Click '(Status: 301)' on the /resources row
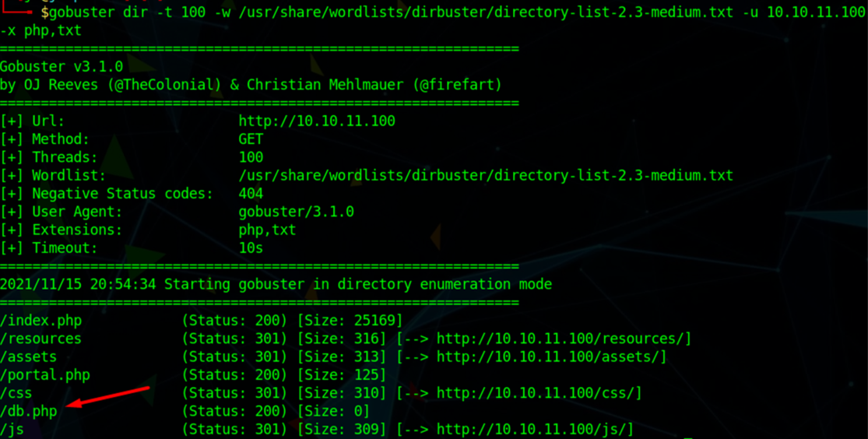The width and height of the screenshot is (868, 439). (x=234, y=339)
